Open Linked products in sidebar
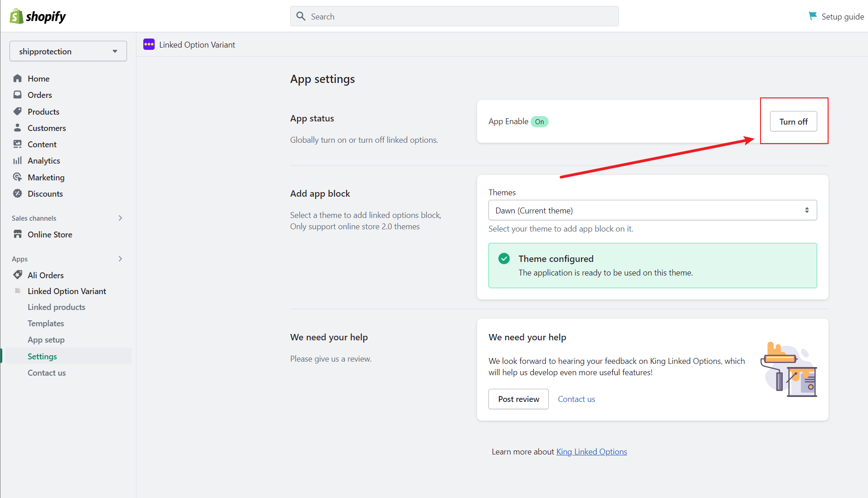Screen dimensions: 868x498 click(56, 307)
